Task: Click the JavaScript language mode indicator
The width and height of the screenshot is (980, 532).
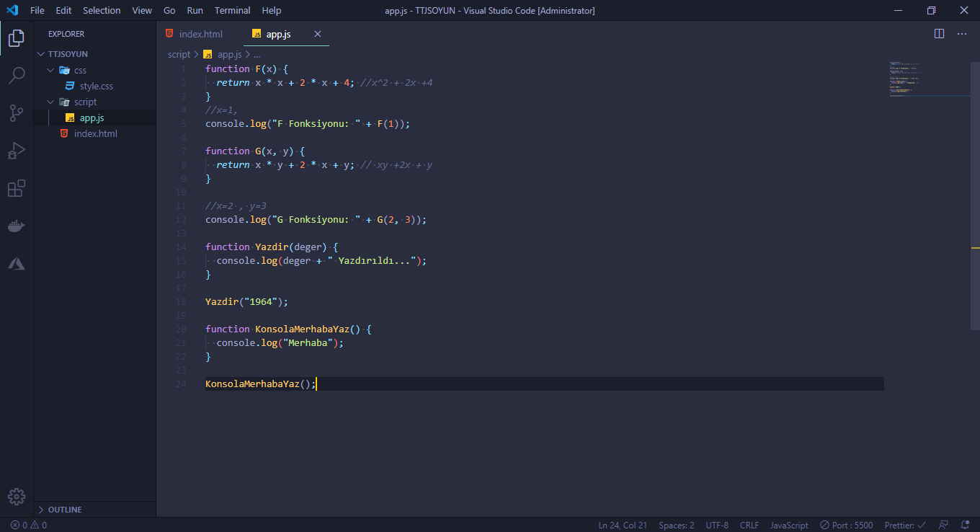Action: point(789,526)
